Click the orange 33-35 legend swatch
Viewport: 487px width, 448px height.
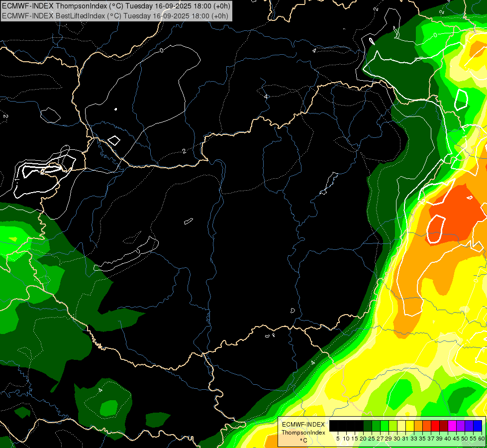418,426
